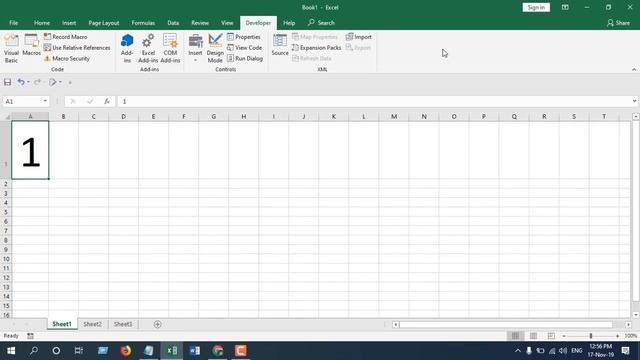The width and height of the screenshot is (640, 360).
Task: Select row 5 header
Action: coord(6,212)
